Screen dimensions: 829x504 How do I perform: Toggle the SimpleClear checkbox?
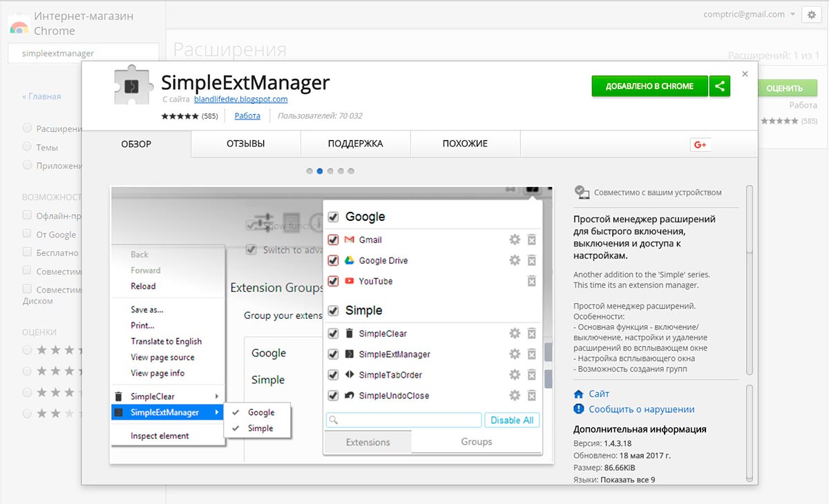click(x=333, y=333)
